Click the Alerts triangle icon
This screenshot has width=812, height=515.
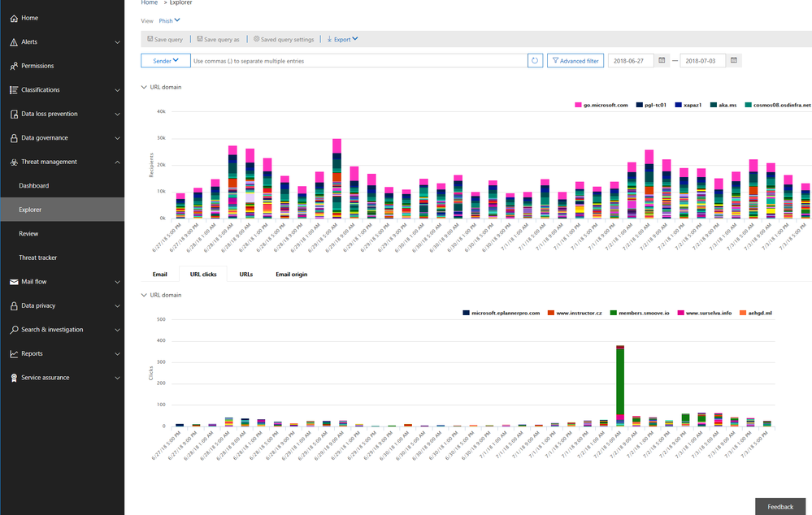pos(14,42)
